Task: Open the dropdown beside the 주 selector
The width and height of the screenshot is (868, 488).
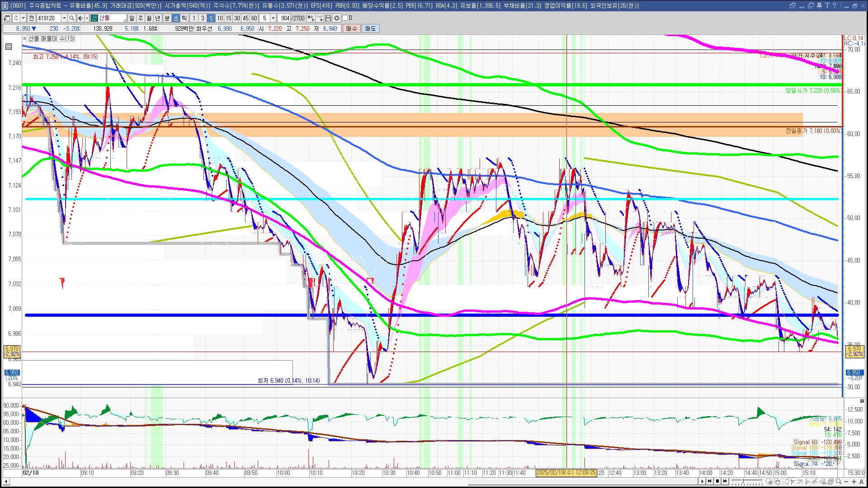Action: point(23,18)
